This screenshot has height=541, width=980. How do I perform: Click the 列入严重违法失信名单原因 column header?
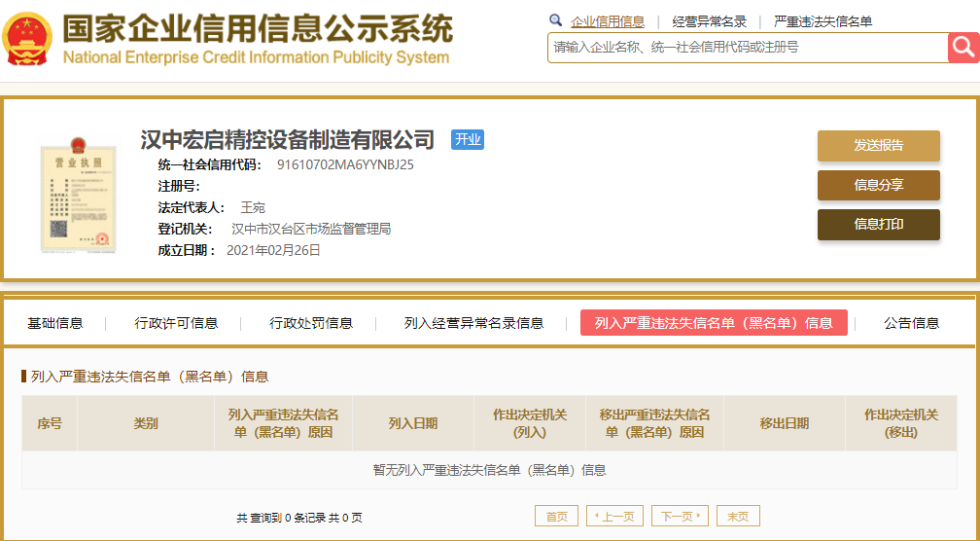283,423
